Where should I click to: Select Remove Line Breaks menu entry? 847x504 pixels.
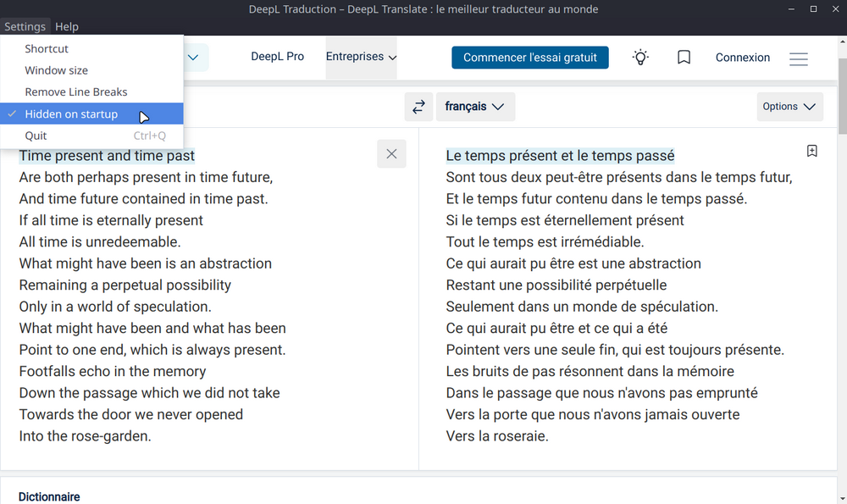click(76, 92)
